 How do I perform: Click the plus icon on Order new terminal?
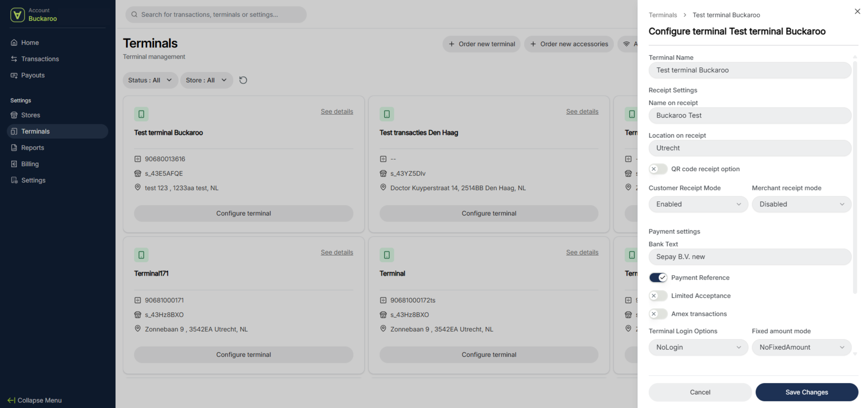(x=452, y=44)
